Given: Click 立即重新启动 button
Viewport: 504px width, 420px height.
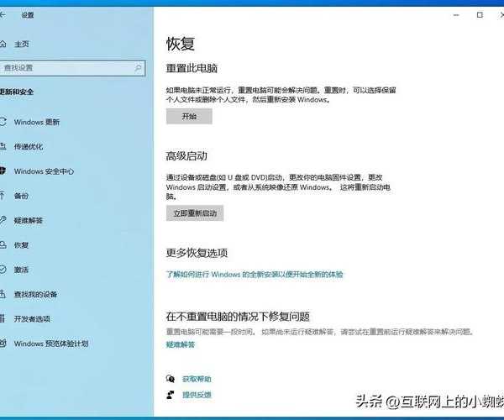Looking at the screenshot, I should (195, 213).
